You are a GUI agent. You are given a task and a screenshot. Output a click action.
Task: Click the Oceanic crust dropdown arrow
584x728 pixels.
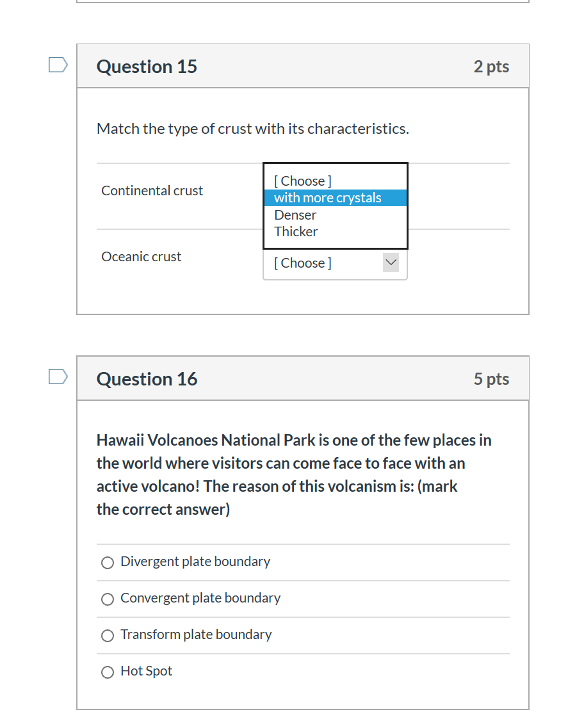click(391, 263)
